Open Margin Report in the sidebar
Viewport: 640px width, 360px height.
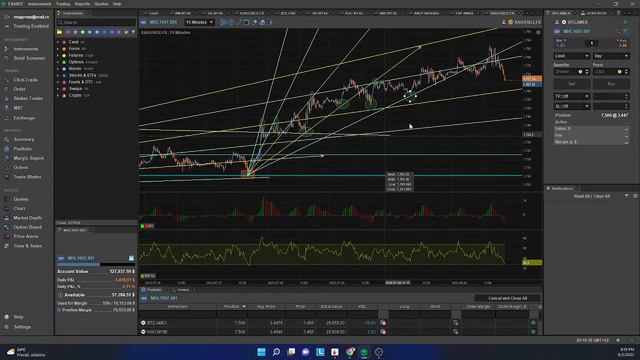(x=29, y=158)
